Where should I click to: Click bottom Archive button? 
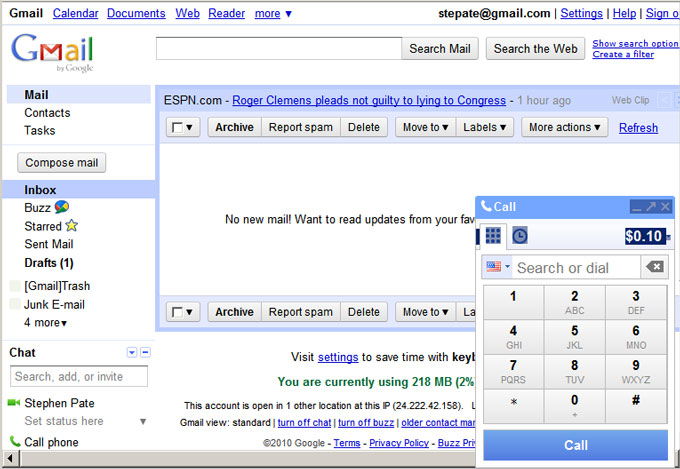click(235, 312)
